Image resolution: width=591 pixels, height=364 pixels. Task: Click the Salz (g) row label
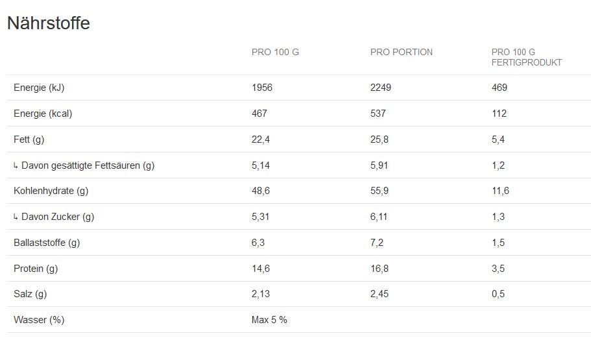click(30, 294)
